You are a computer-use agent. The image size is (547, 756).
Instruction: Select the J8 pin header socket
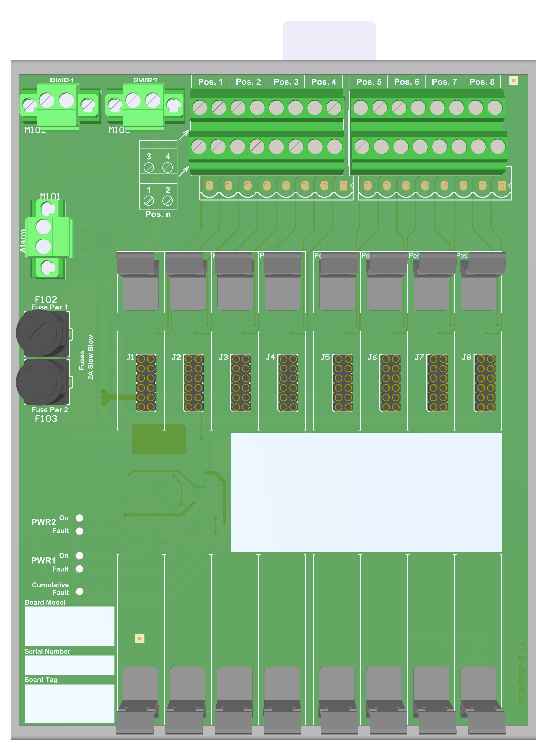[485, 383]
